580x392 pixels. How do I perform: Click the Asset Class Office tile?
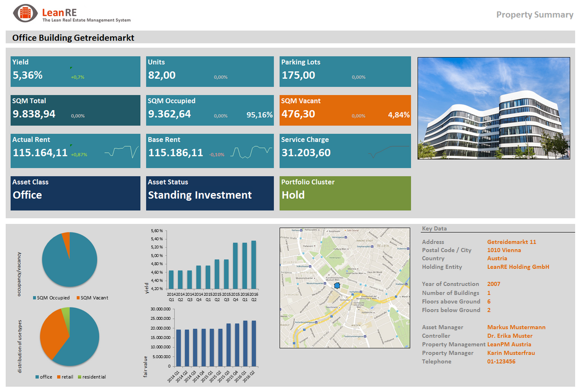(x=75, y=193)
